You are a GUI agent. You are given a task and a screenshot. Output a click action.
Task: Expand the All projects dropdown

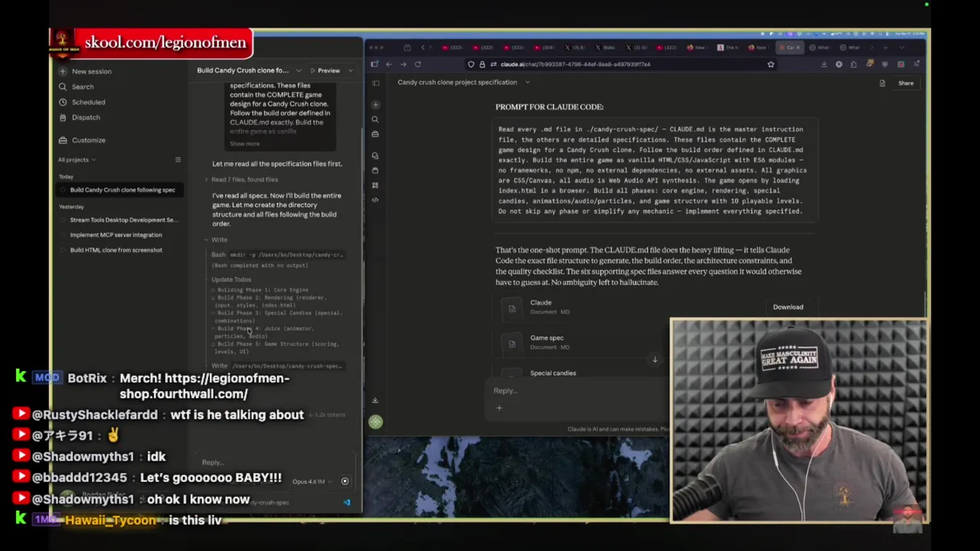tap(77, 160)
